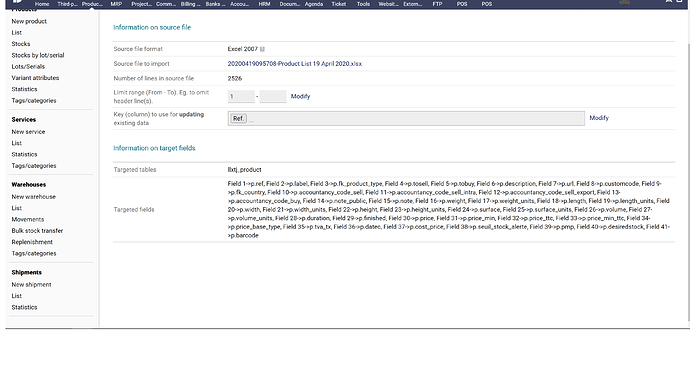Open Statistics under Services section
The image size is (690, 388).
point(24,154)
